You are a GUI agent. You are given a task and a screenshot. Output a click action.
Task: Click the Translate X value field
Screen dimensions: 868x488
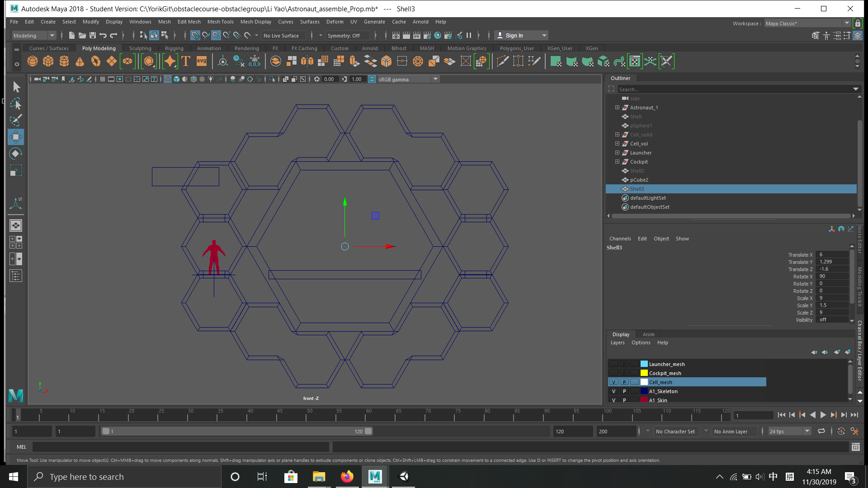pos(832,255)
